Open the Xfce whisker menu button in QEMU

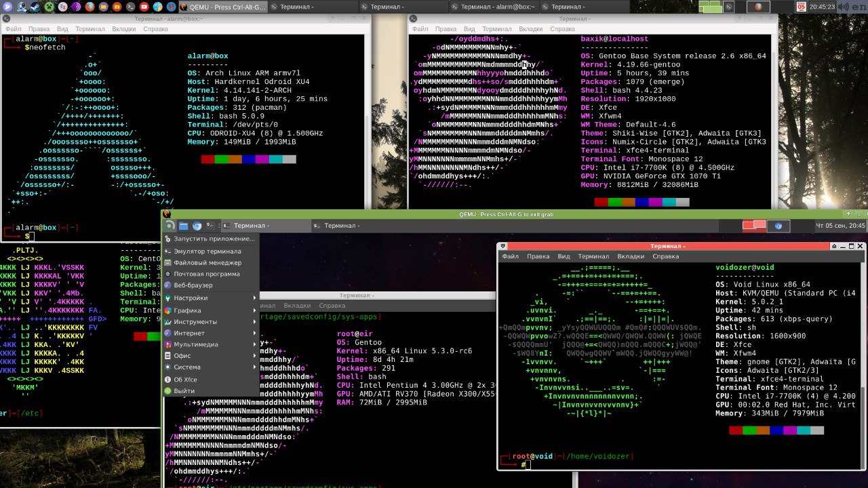pos(170,226)
